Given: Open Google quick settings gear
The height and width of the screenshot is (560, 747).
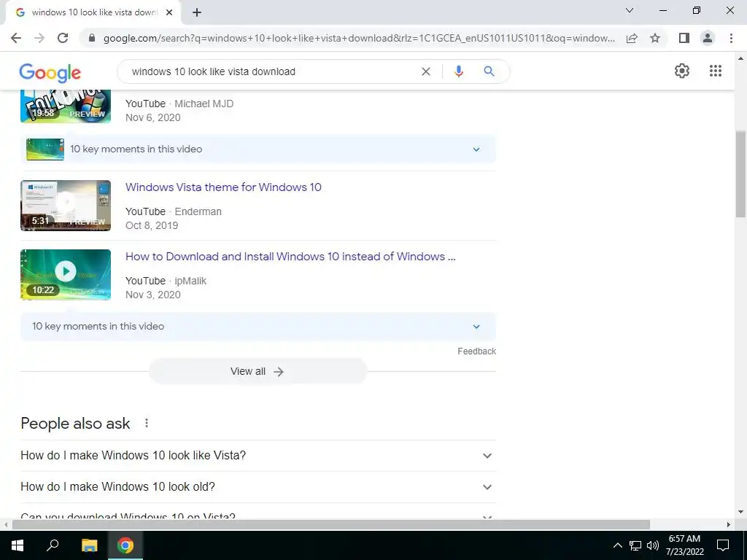Looking at the screenshot, I should click(682, 71).
